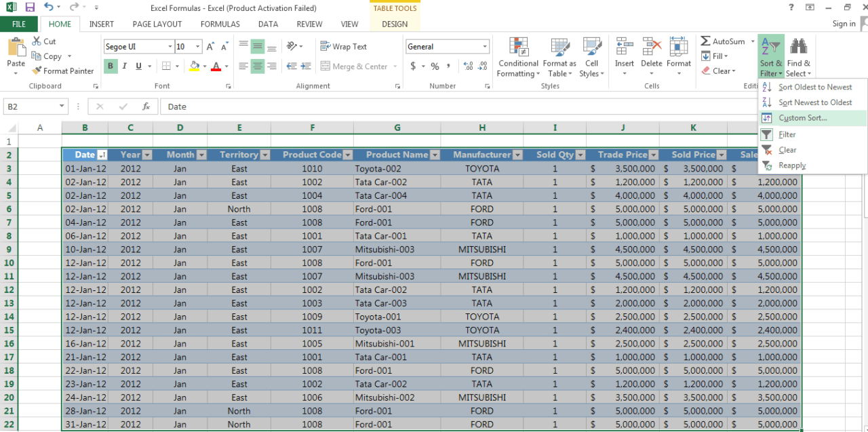Choose Sort Oldest to Newest
Image resolution: width=868 pixels, height=432 pixels.
coord(812,87)
